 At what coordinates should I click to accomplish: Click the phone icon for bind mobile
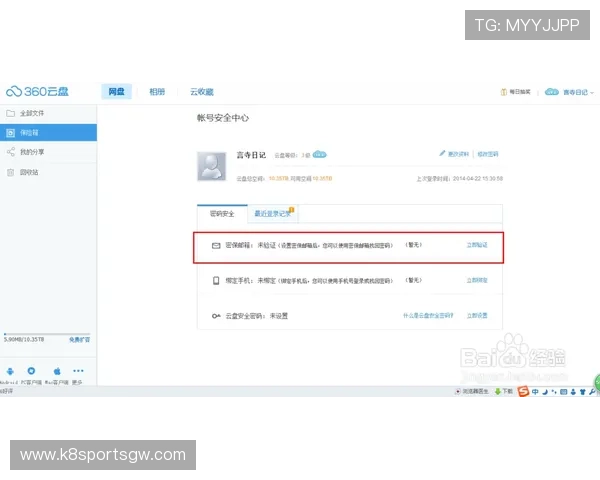coord(216,281)
